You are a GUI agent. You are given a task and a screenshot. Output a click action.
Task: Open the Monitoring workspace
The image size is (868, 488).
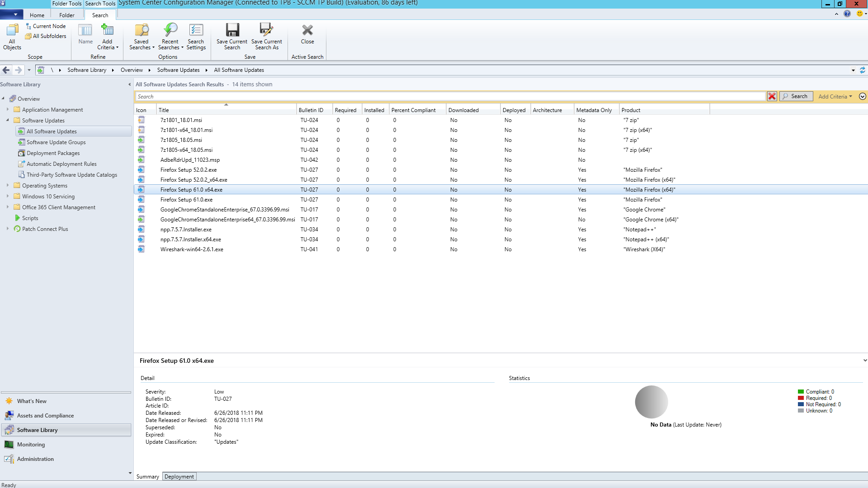tap(31, 444)
